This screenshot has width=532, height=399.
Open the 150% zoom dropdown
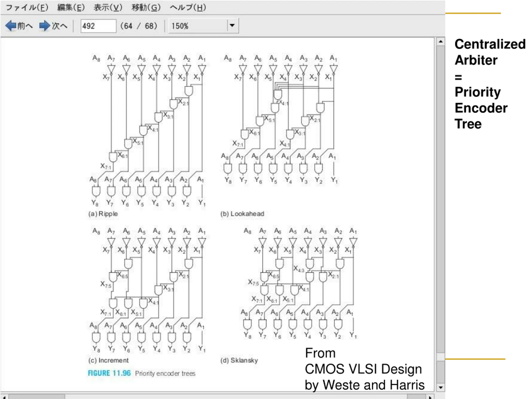click(203, 26)
